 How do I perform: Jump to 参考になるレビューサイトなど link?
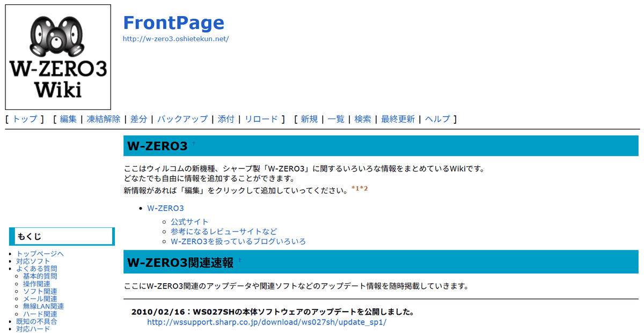(224, 232)
